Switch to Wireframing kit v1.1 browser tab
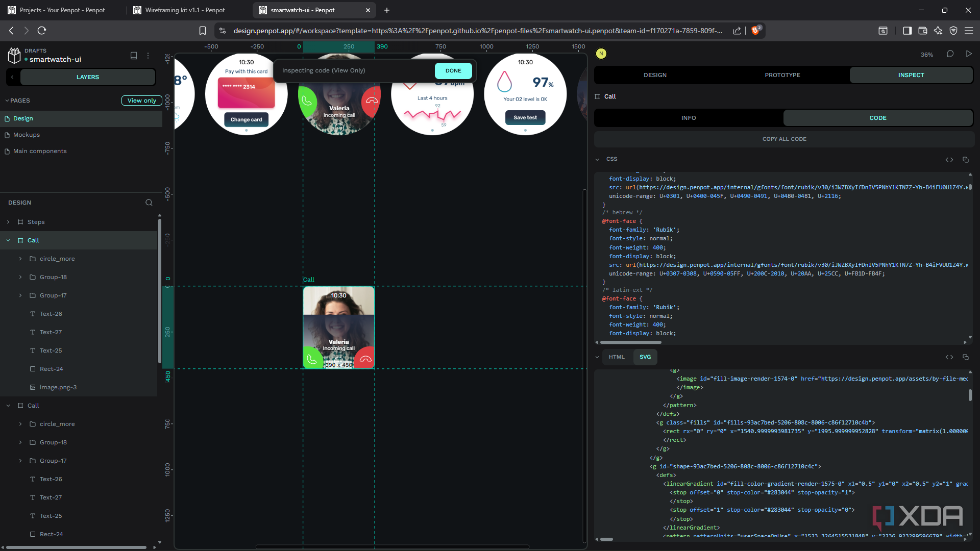980x551 pixels. [185, 10]
